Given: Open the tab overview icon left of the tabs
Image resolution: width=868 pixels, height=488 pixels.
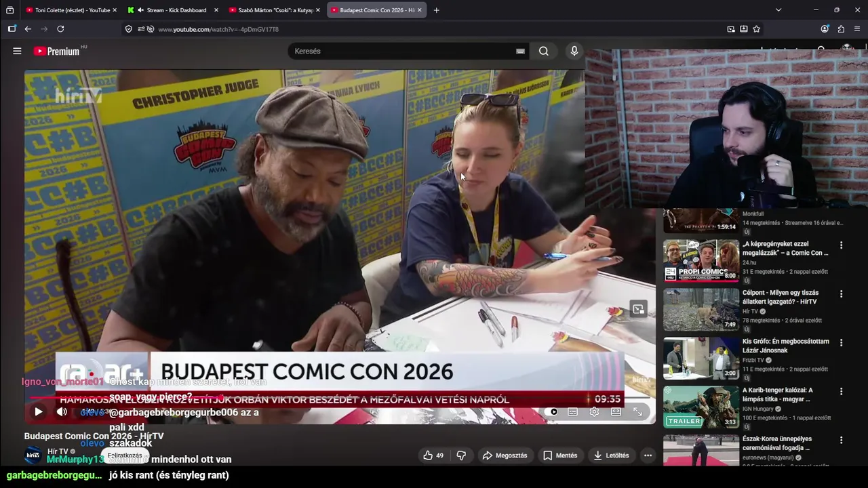Looking at the screenshot, I should [x=9, y=10].
